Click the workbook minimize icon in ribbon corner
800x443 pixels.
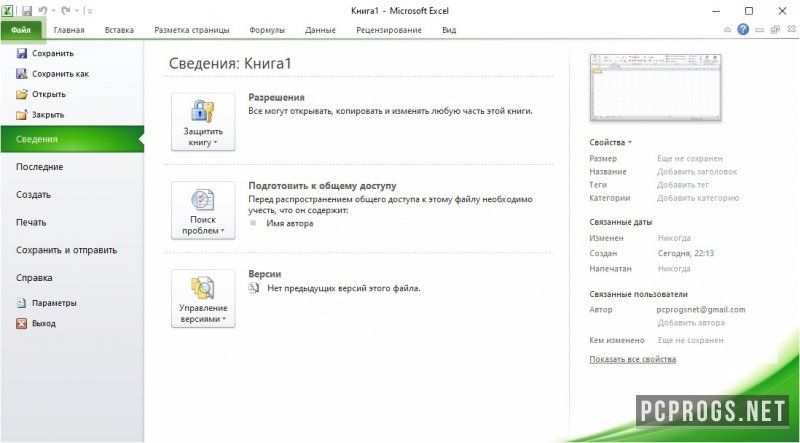(x=759, y=30)
